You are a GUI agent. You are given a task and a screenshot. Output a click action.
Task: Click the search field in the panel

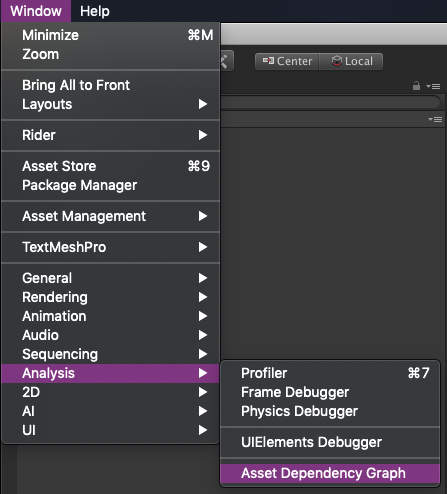[330, 102]
